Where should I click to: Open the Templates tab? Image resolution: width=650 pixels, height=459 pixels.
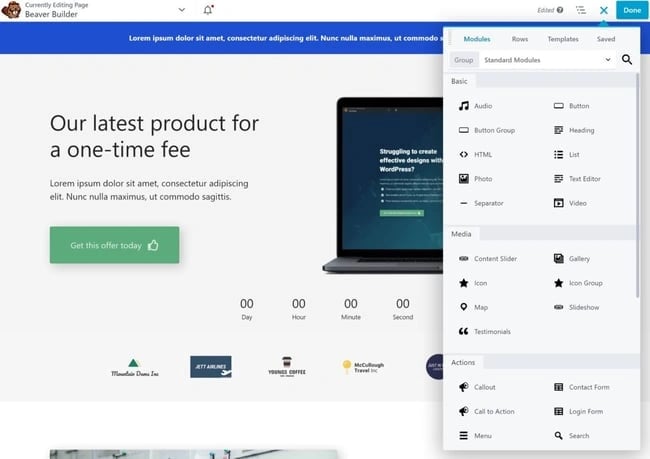[x=563, y=39]
